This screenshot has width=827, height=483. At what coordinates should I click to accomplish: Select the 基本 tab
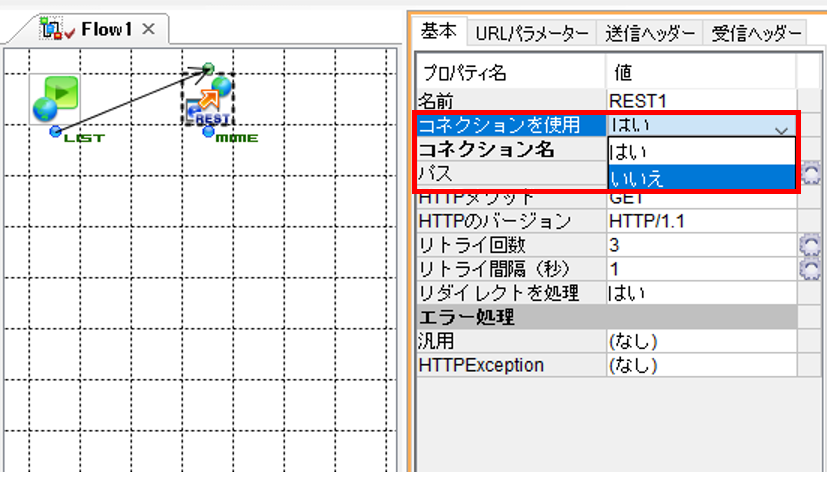click(439, 31)
